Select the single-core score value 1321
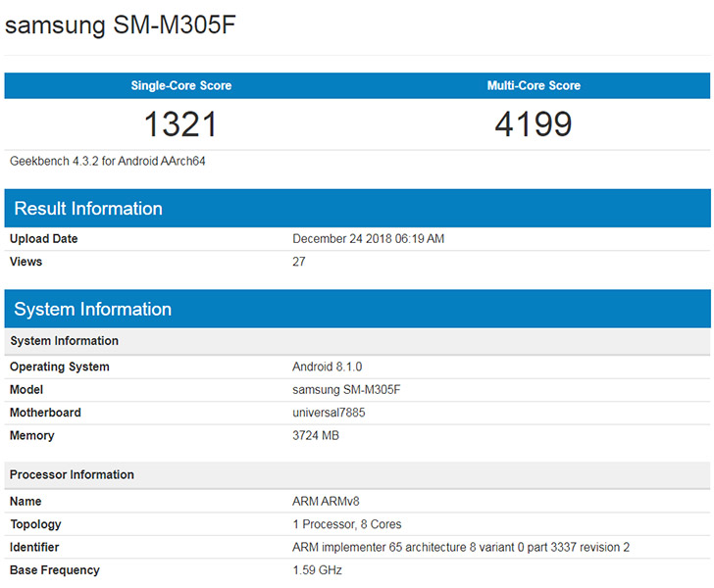This screenshot has width=714, height=588. pyautogui.click(x=180, y=124)
